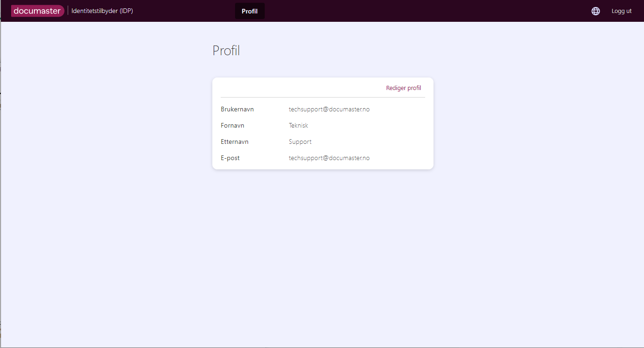The height and width of the screenshot is (348, 644).
Task: Click the email value beside Brukernavn
Action: (329, 110)
